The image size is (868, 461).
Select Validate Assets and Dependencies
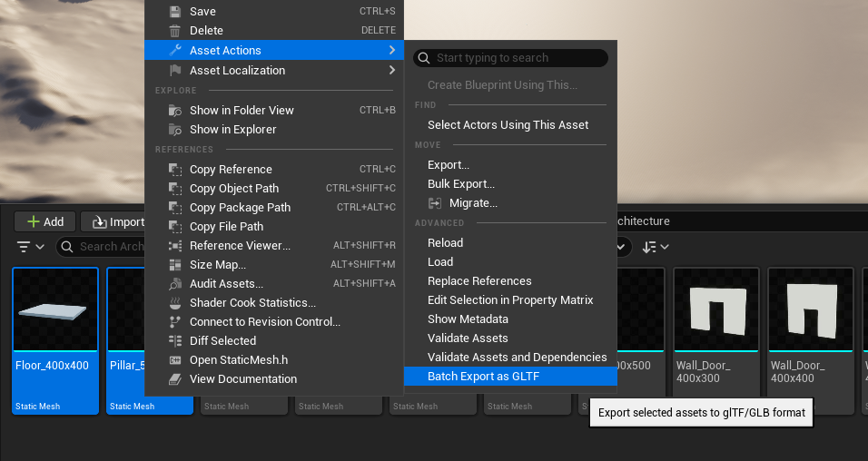517,358
